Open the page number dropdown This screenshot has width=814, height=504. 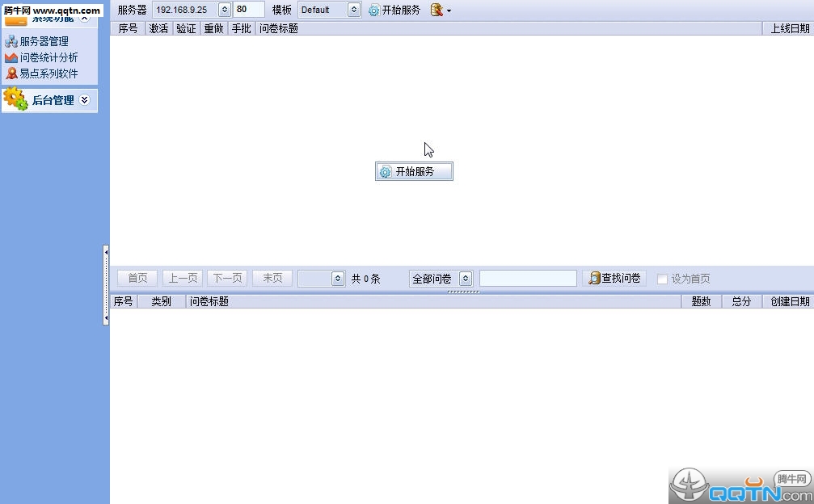point(337,279)
